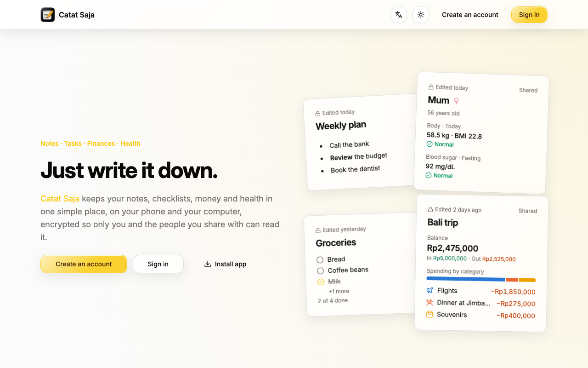The image size is (588, 368).
Task: Click the utensils icon next to Dinner at Jimba
Action: (430, 302)
